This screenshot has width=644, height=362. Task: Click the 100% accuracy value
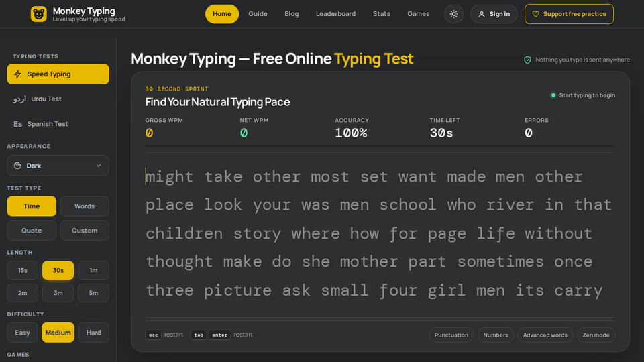(351, 133)
